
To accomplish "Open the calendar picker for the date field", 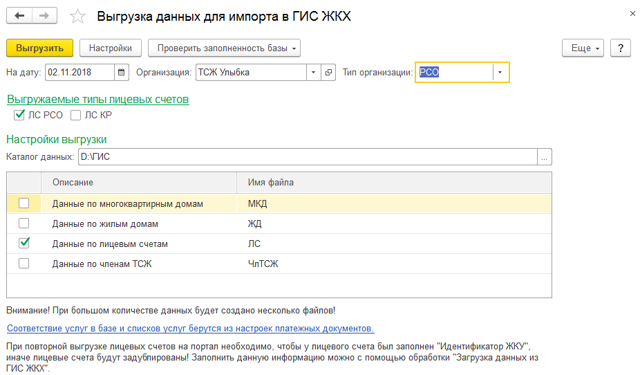I will (121, 73).
